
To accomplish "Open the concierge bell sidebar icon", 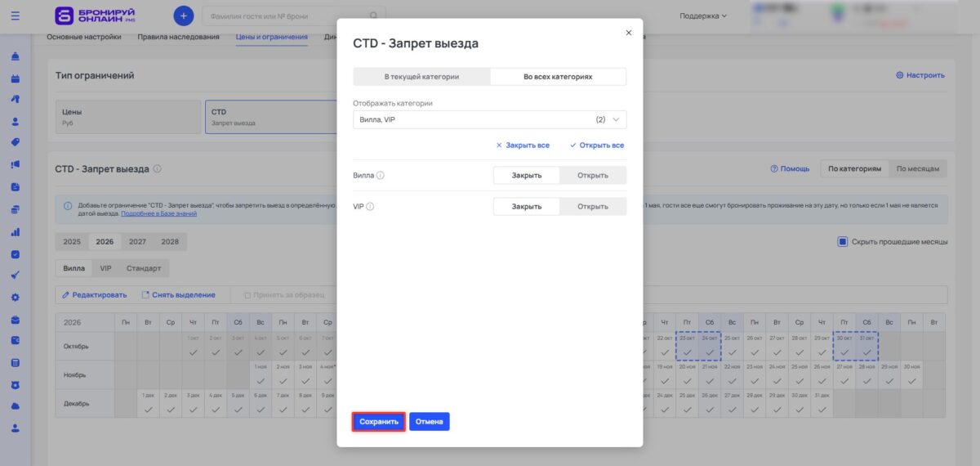I will pyautogui.click(x=16, y=57).
